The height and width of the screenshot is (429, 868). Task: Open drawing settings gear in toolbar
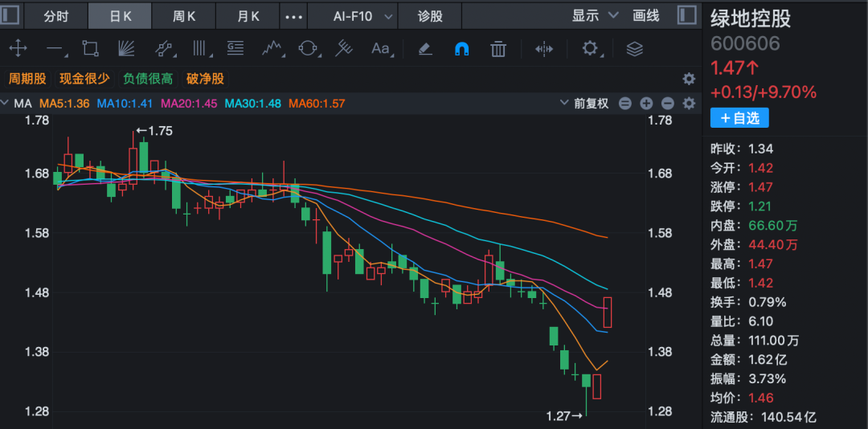590,49
